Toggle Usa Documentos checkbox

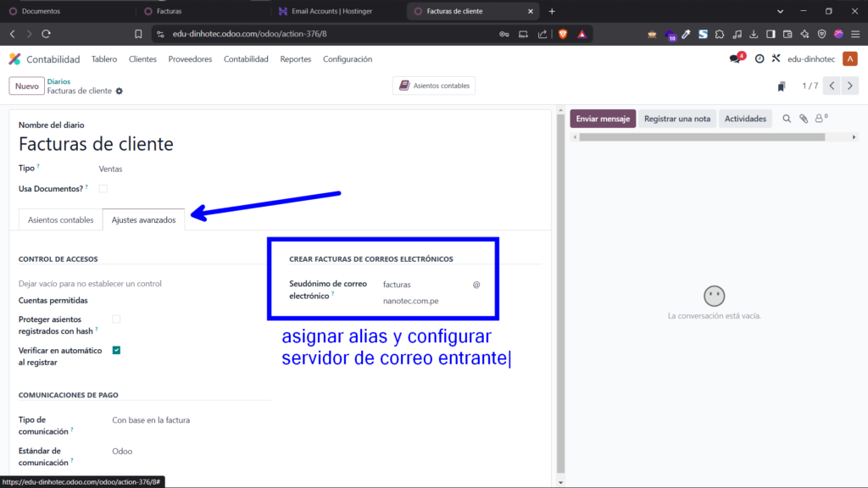coord(103,189)
